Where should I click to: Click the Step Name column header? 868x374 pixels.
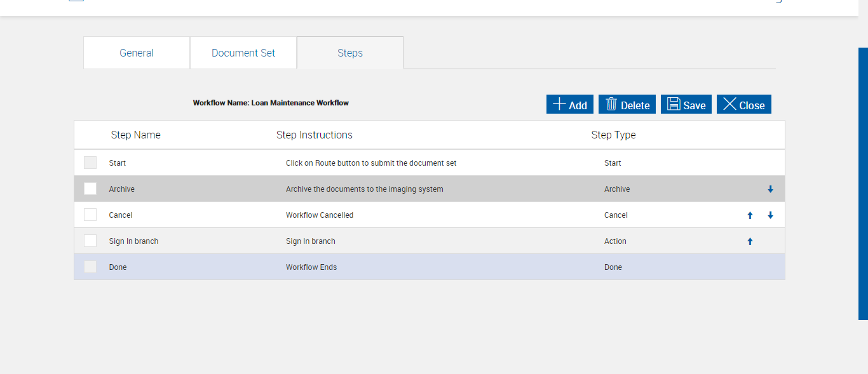click(135, 135)
